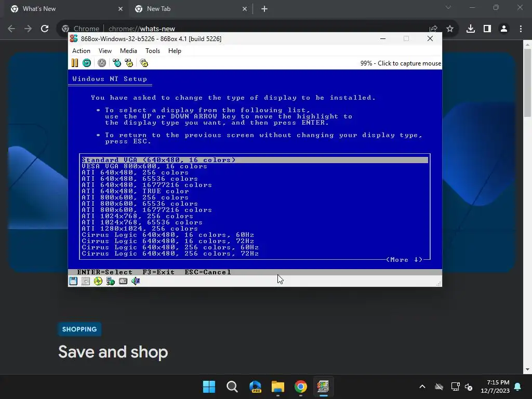The image size is (532, 399).
Task: Pause the 86Box emulation
Action: pyautogui.click(x=75, y=63)
